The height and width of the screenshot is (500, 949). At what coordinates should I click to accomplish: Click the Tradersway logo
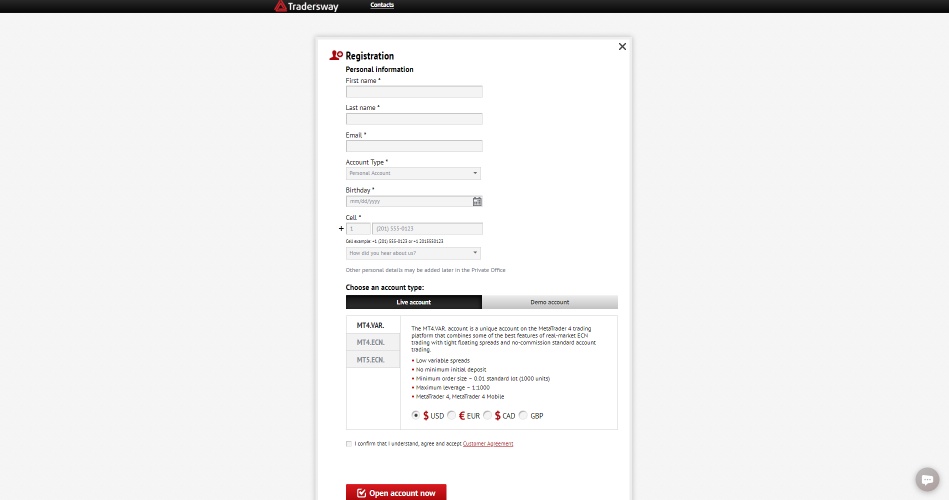click(x=306, y=6)
